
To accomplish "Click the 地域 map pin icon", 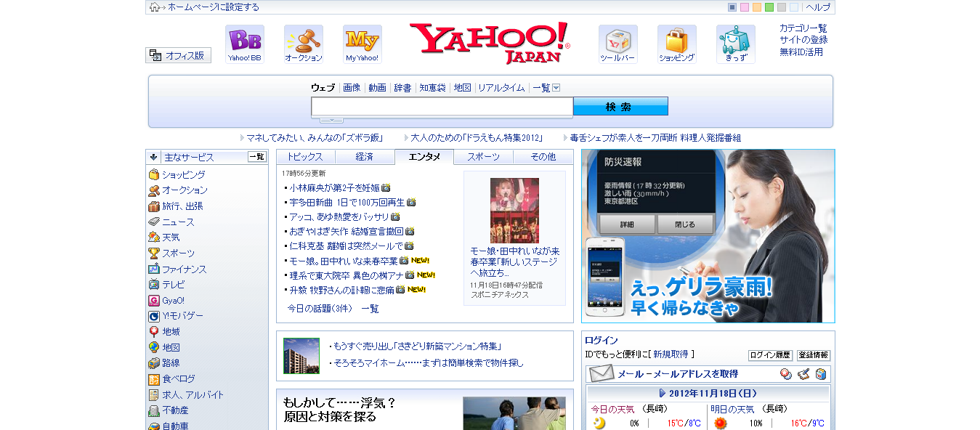I will (154, 332).
